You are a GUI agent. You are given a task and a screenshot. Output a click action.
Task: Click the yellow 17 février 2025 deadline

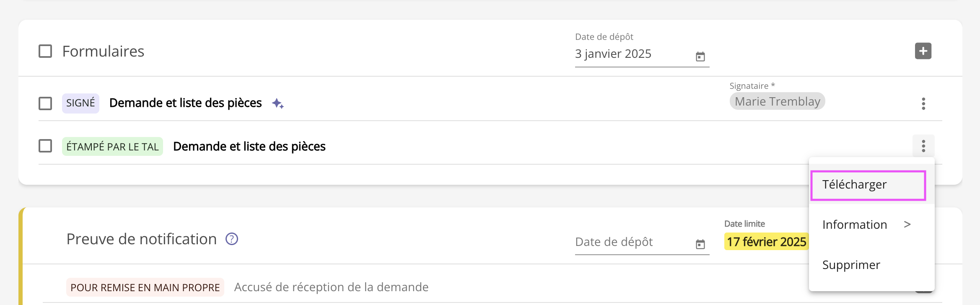coord(766,242)
